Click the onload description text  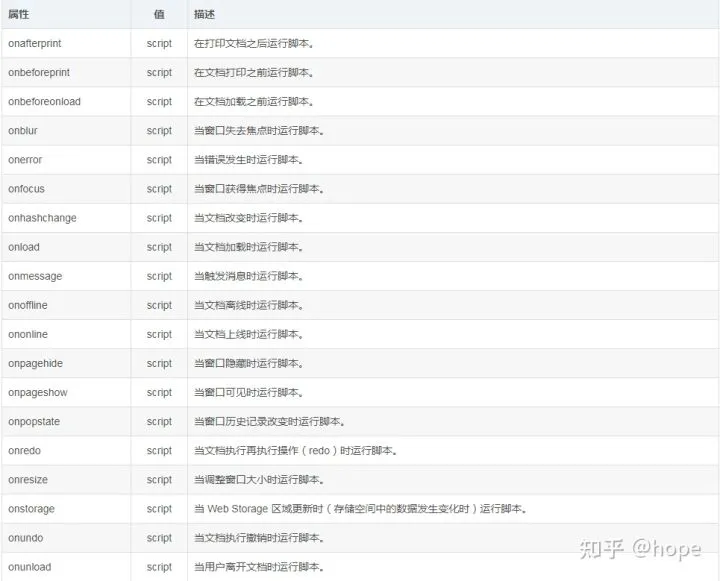pos(248,247)
